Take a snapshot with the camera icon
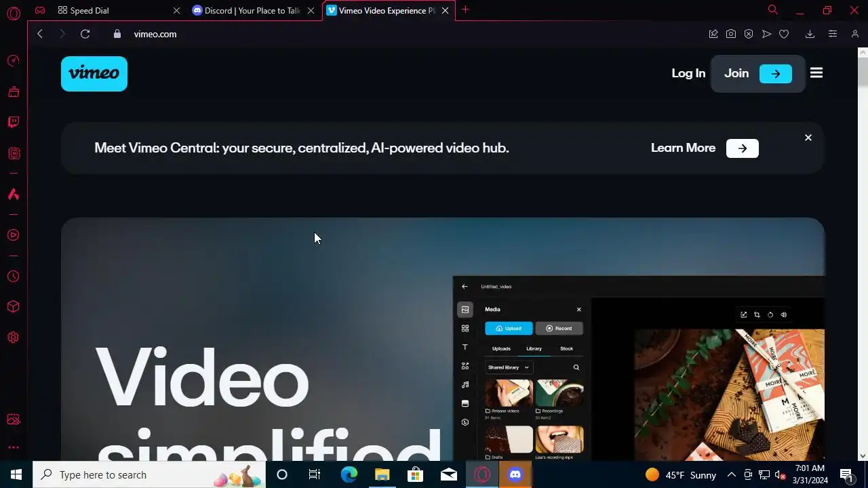This screenshot has width=868, height=488. (731, 34)
